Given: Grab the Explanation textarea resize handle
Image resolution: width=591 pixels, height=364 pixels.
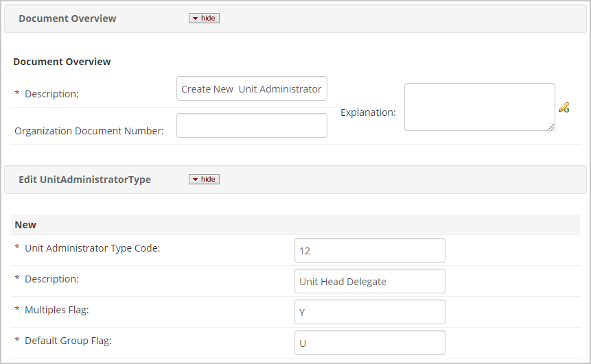Looking at the screenshot, I should (551, 128).
